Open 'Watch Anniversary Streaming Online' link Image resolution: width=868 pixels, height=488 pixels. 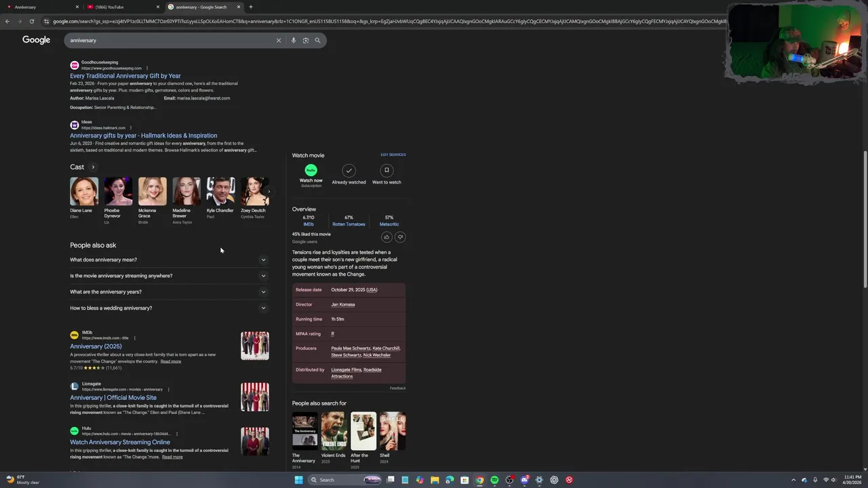tap(120, 443)
